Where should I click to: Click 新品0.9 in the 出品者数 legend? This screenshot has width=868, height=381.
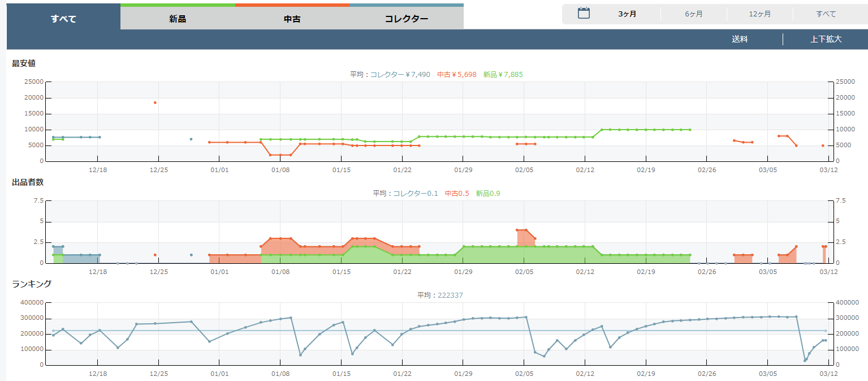pos(487,193)
